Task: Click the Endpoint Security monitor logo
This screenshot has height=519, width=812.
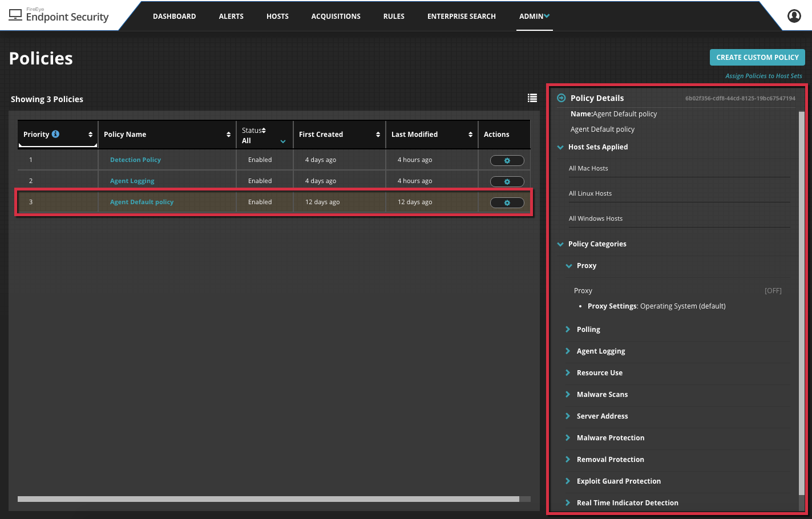Action: point(15,15)
